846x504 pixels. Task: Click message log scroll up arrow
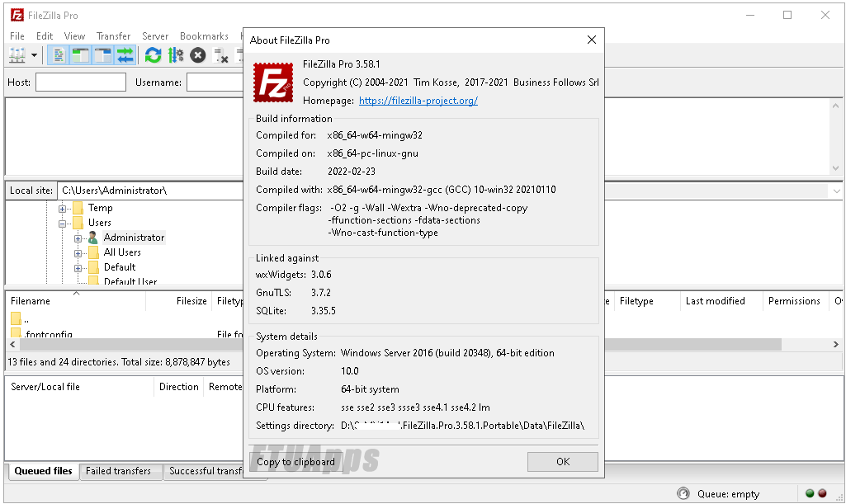coord(835,106)
